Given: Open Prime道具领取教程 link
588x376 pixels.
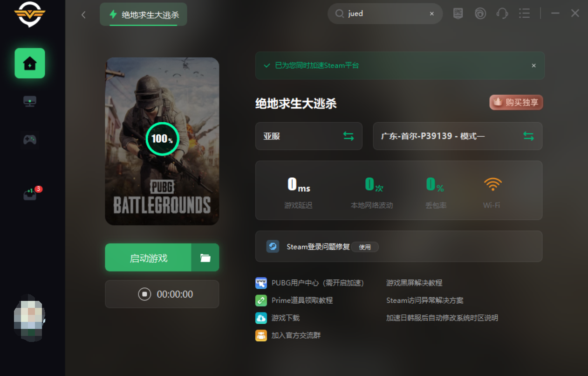Looking at the screenshot, I should point(302,300).
